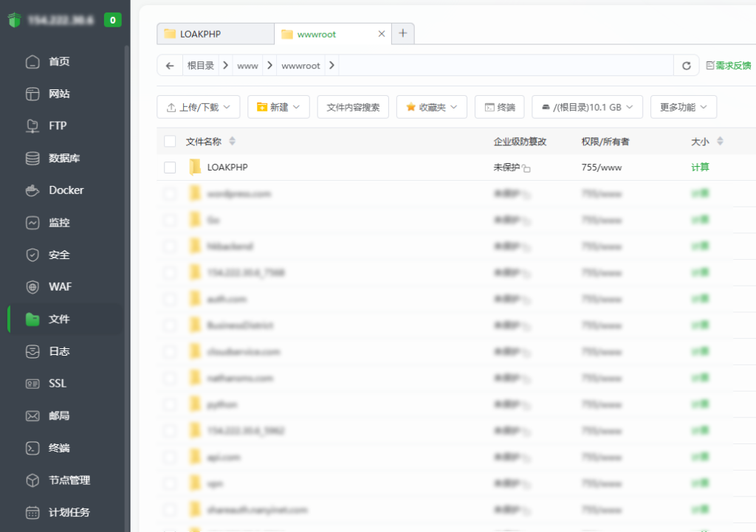The width and height of the screenshot is (756, 532).
Task: Go to www in breadcrumb
Action: point(247,66)
